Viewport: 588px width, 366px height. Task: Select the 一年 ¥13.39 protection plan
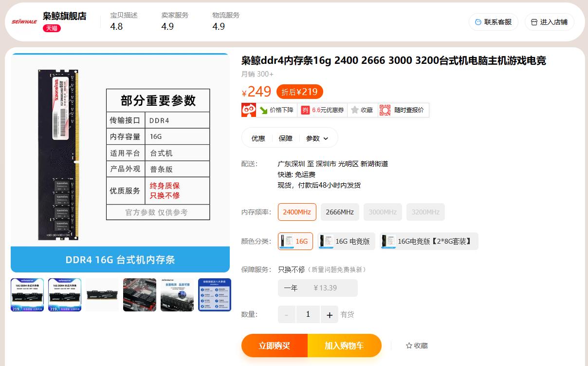317,288
